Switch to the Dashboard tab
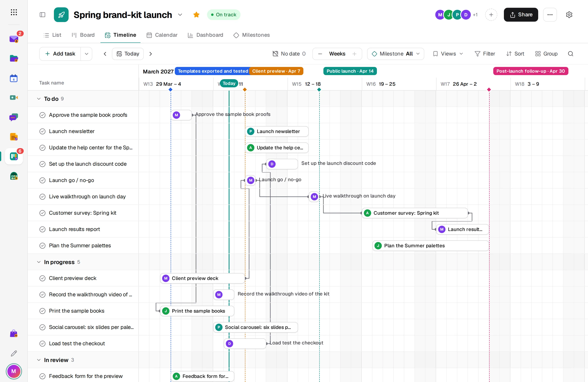 205,35
